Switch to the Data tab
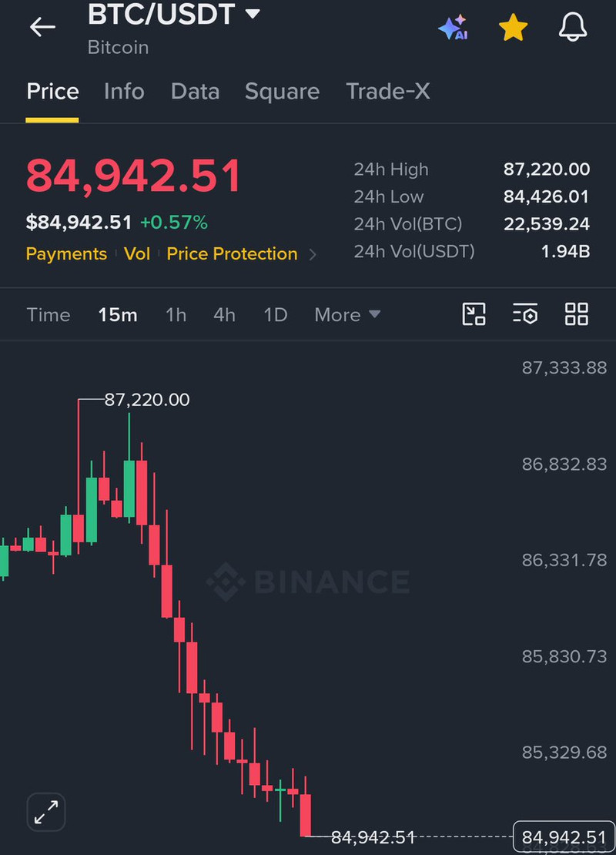 tap(195, 91)
